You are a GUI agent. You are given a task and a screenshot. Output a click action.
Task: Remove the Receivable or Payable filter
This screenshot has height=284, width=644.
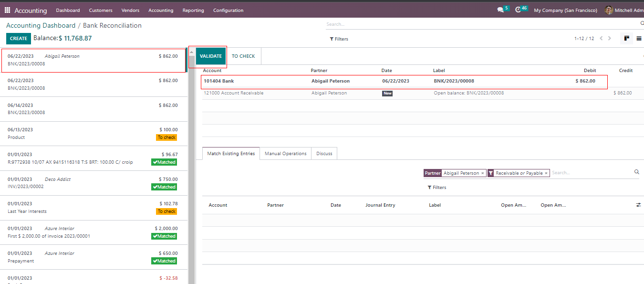click(546, 173)
